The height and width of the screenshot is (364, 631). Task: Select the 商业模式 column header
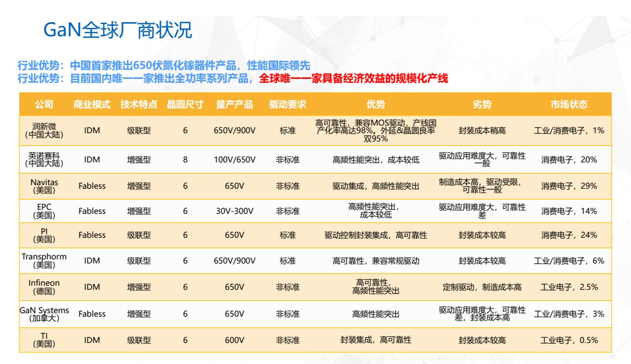pyautogui.click(x=92, y=105)
